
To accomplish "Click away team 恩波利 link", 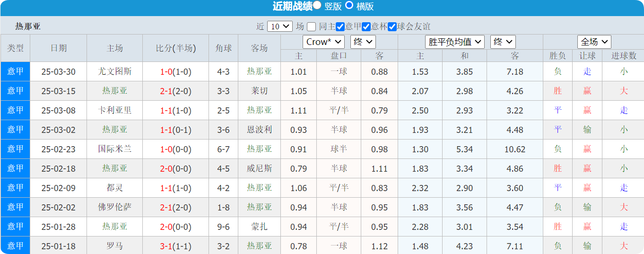I will [259, 130].
